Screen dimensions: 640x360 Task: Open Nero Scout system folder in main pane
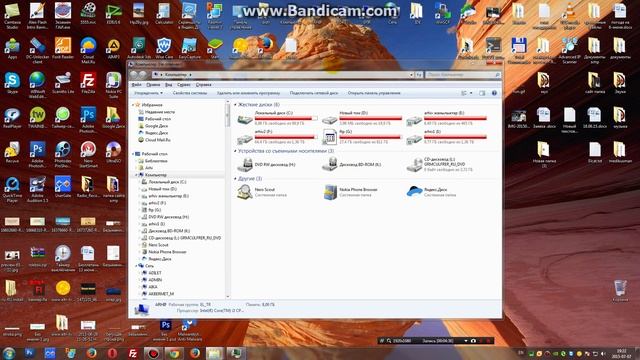click(262, 192)
